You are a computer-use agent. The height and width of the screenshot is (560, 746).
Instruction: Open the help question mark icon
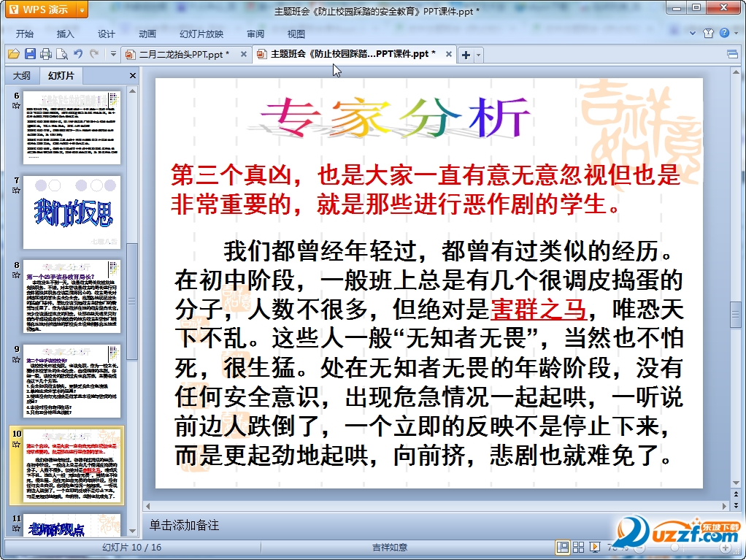pyautogui.click(x=724, y=33)
